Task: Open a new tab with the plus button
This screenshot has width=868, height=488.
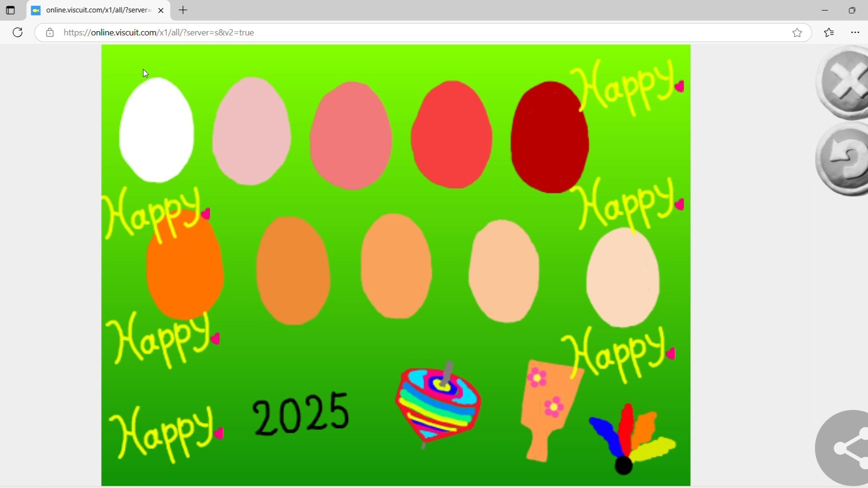Action: 183,10
